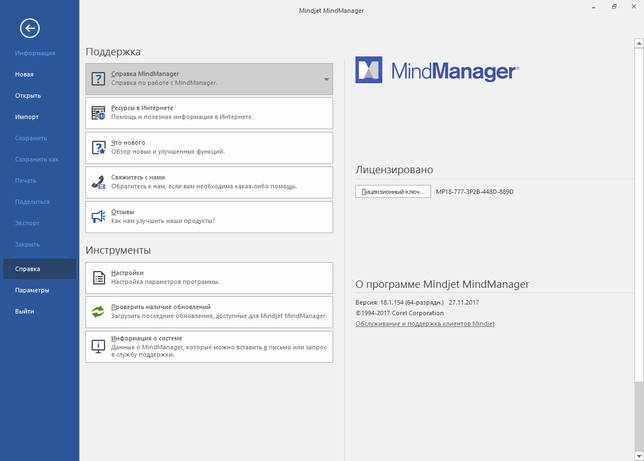644x461 pixels.
Task: Open the Что нового card title
Action: tap(128, 143)
